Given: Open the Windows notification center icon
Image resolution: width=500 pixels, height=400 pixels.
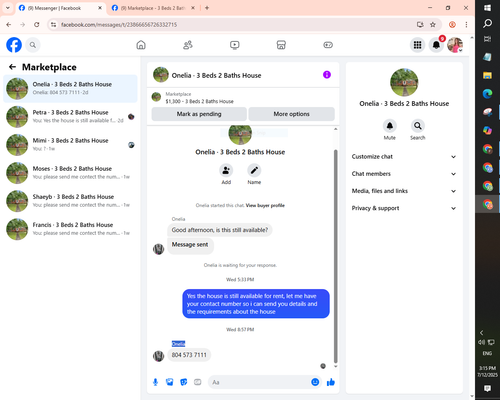Looking at the screenshot, I should [x=487, y=388].
